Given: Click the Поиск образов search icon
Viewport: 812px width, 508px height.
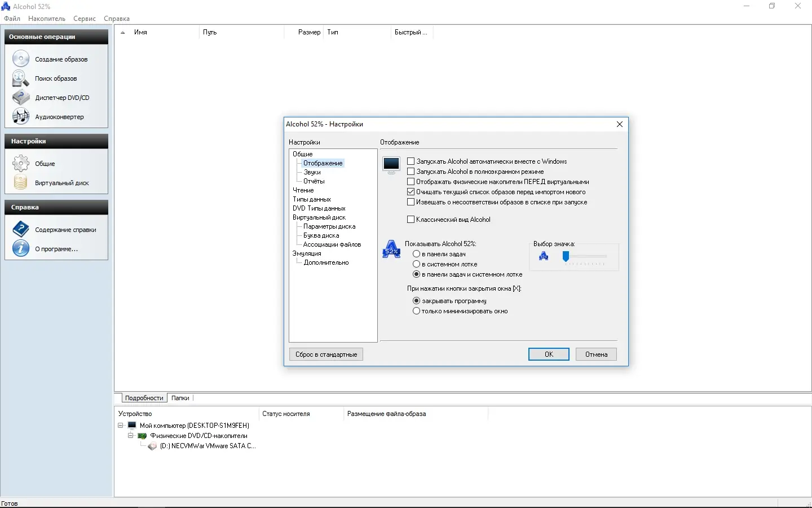Looking at the screenshot, I should click(x=21, y=78).
